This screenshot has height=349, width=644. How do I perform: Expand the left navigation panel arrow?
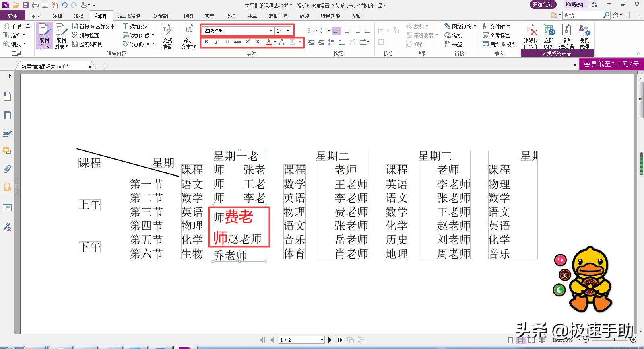click(10, 76)
